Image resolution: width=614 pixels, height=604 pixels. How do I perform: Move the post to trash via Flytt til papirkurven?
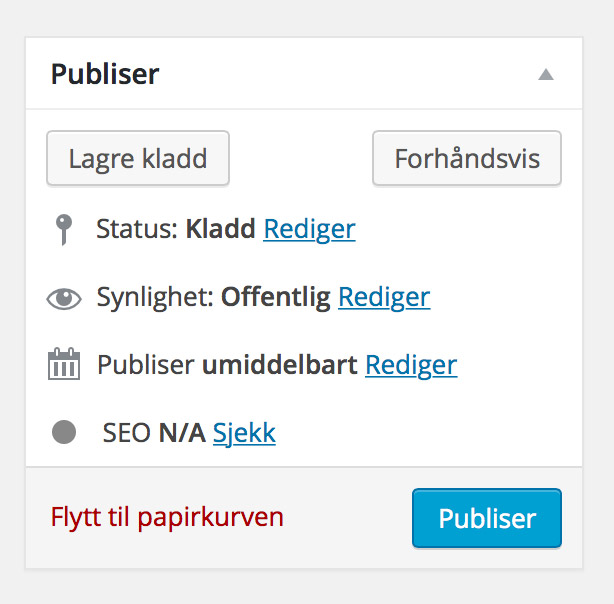pos(167,517)
